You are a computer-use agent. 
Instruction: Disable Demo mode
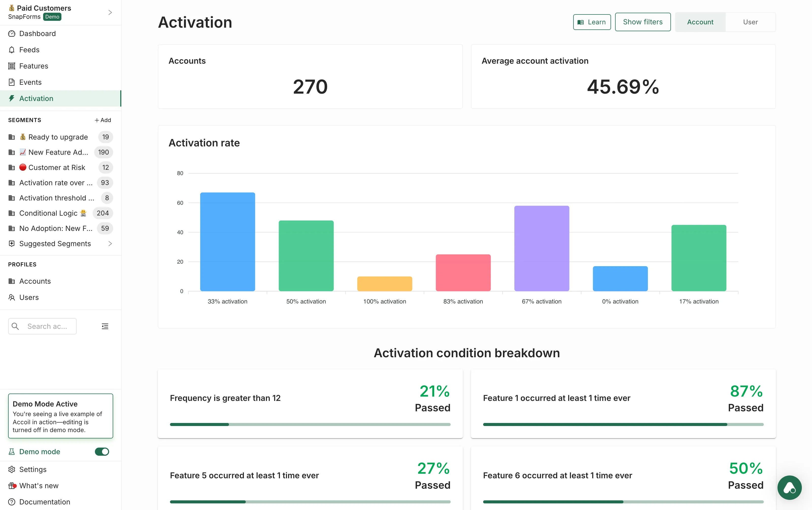click(102, 452)
